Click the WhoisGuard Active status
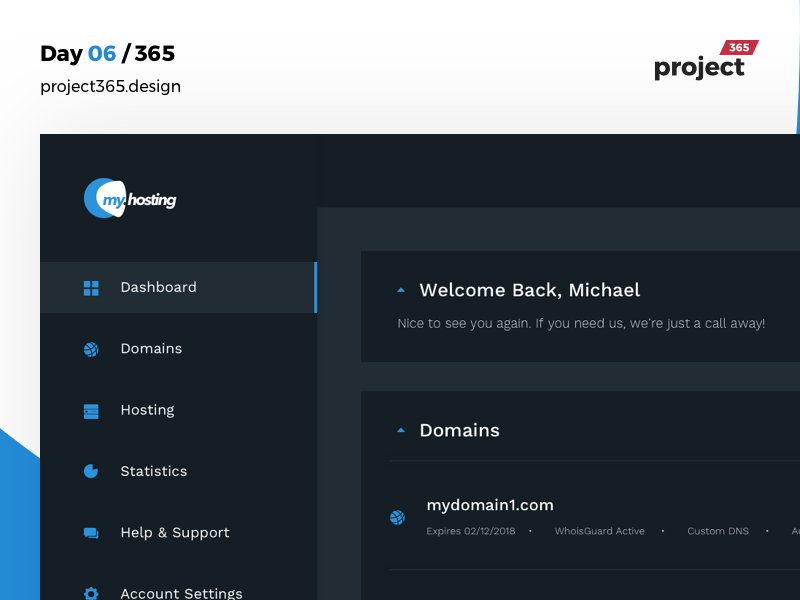Screen dimensions: 800x600 599,531
